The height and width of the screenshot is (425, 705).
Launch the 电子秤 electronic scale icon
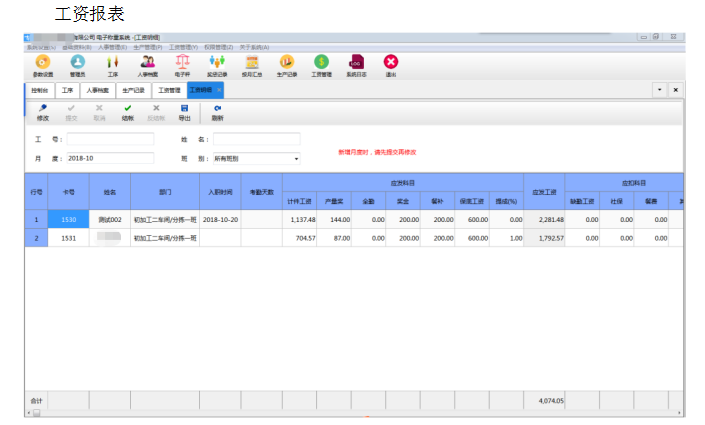182,65
